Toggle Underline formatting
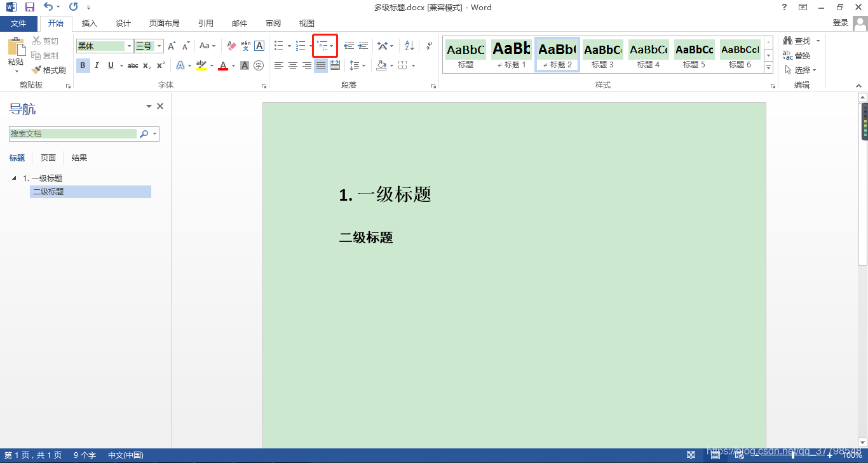The image size is (868, 463). click(x=111, y=65)
